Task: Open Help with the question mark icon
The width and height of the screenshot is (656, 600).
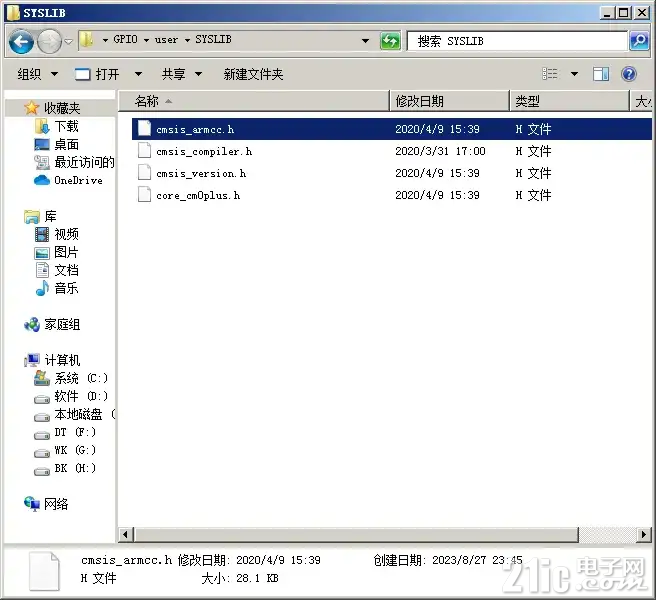Action: [x=628, y=74]
